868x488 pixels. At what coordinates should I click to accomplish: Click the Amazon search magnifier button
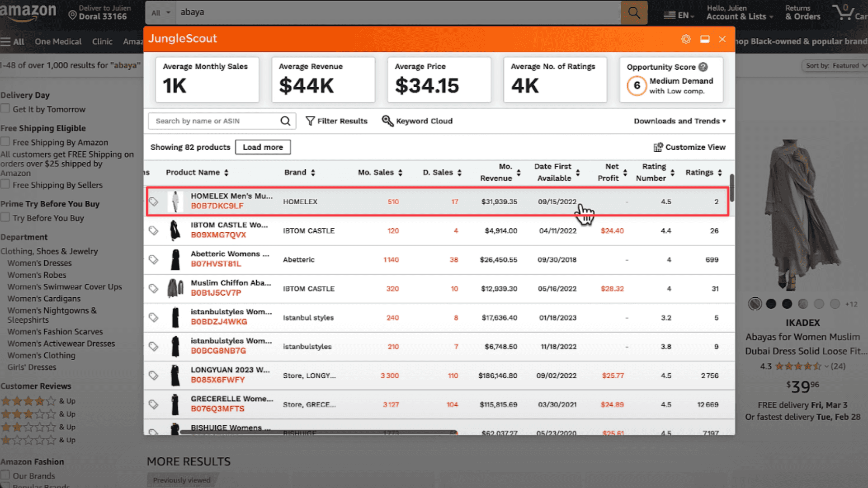[634, 13]
